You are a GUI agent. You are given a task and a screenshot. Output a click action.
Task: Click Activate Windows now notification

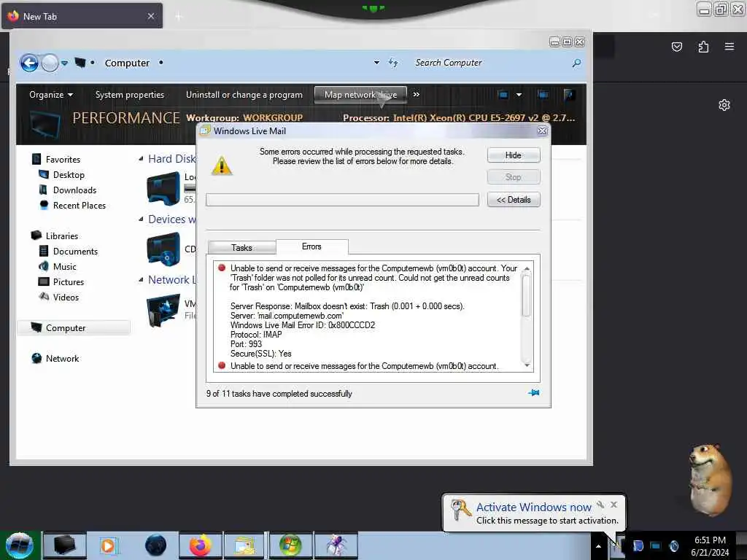(533, 513)
